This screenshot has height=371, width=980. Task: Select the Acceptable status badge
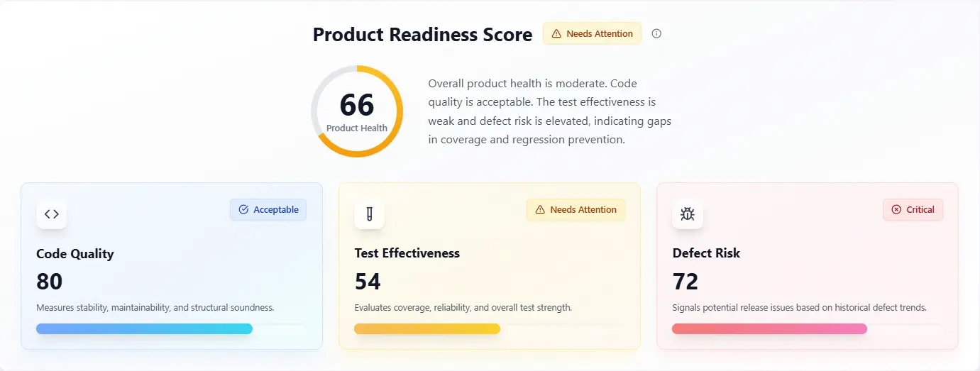click(268, 209)
